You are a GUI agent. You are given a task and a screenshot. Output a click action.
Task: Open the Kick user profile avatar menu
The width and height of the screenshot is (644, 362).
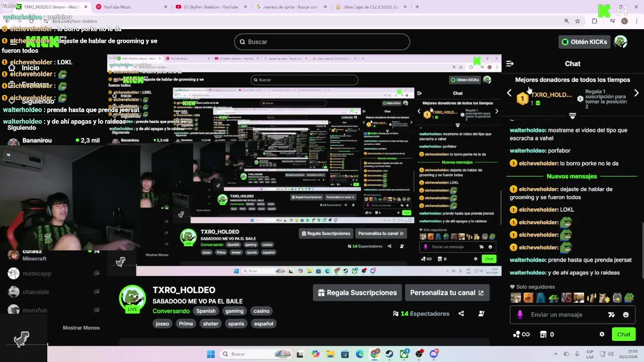621,42
